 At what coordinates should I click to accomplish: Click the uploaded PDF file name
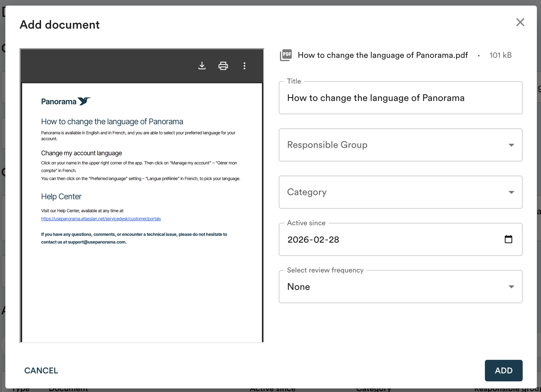point(383,55)
